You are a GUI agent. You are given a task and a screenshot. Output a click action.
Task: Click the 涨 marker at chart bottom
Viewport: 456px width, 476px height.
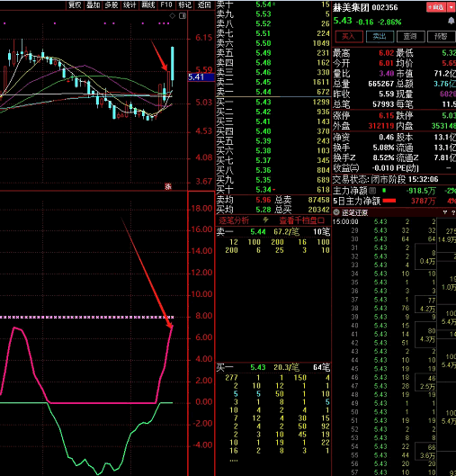(168, 186)
